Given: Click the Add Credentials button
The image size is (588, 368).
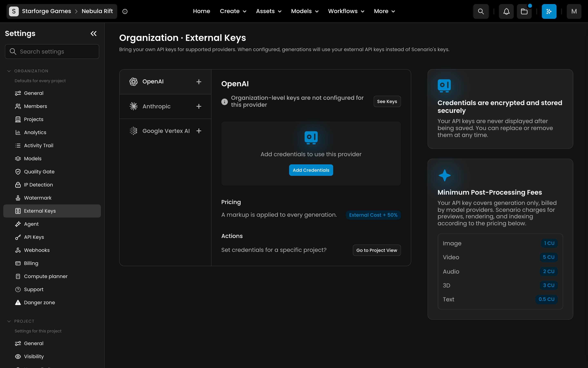Looking at the screenshot, I should pyautogui.click(x=311, y=170).
